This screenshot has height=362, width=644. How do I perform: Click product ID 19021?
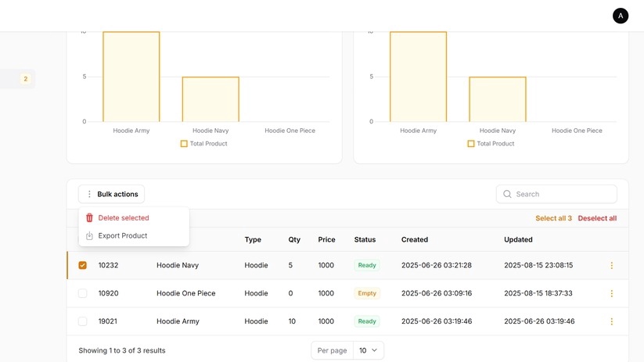pos(108,321)
